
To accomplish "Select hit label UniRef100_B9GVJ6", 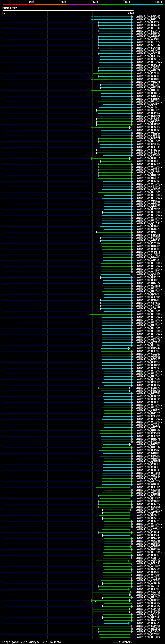I will click(x=148, y=25).
